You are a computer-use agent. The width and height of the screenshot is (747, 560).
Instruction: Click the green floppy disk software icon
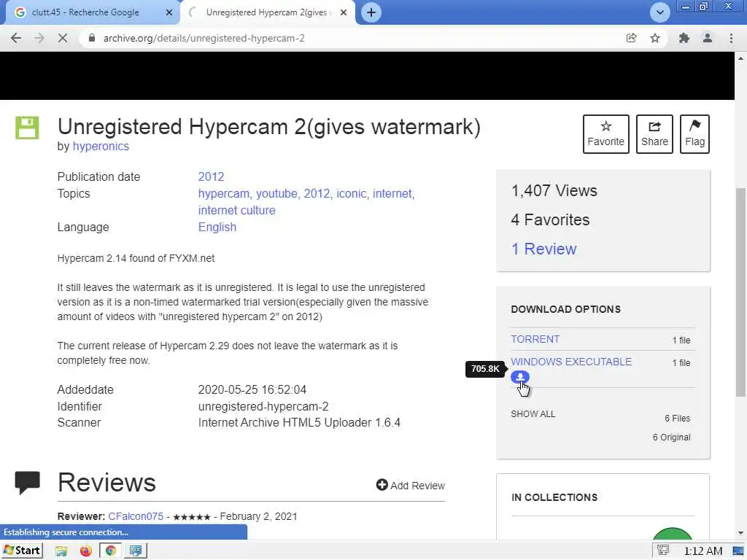27,128
